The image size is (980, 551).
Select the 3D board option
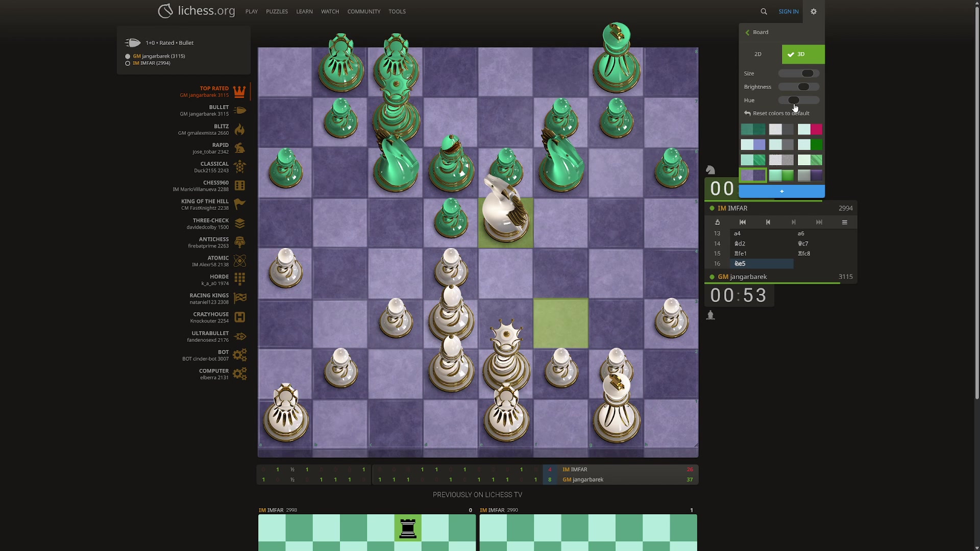point(803,54)
